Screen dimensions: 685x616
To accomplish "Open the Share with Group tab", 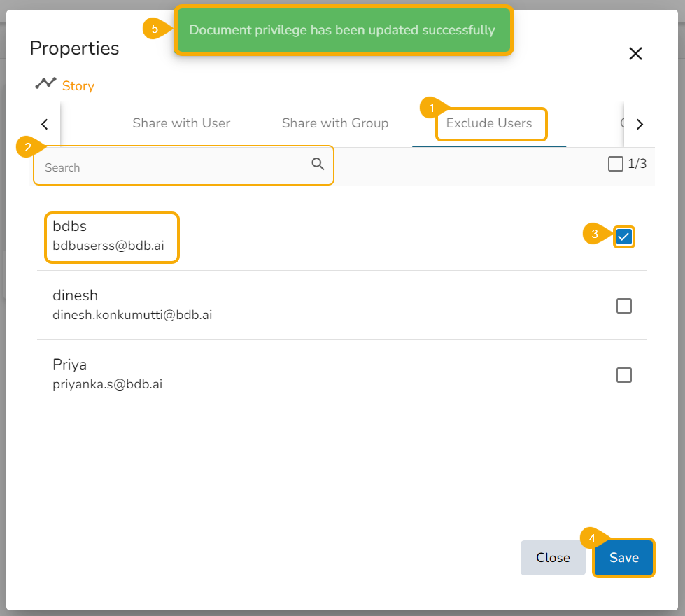I will [x=335, y=123].
